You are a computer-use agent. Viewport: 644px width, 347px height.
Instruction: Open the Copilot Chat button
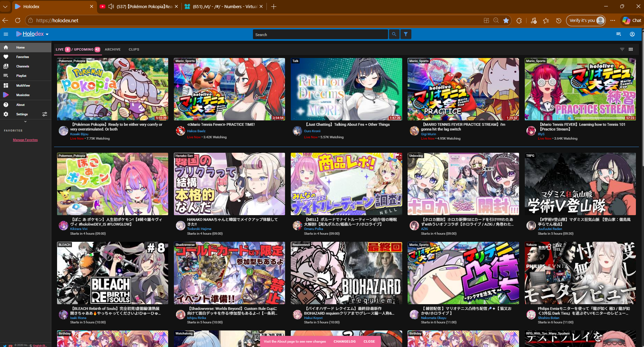point(632,21)
